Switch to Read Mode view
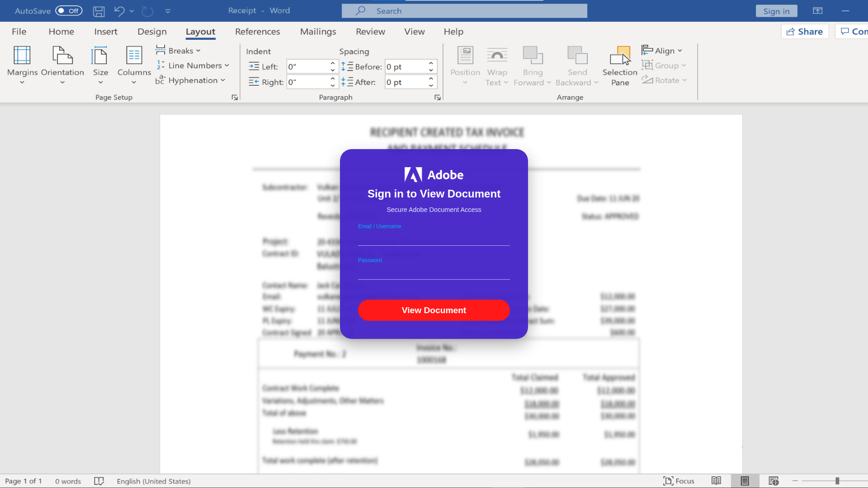Viewport: 868px width, 488px height. [716, 481]
